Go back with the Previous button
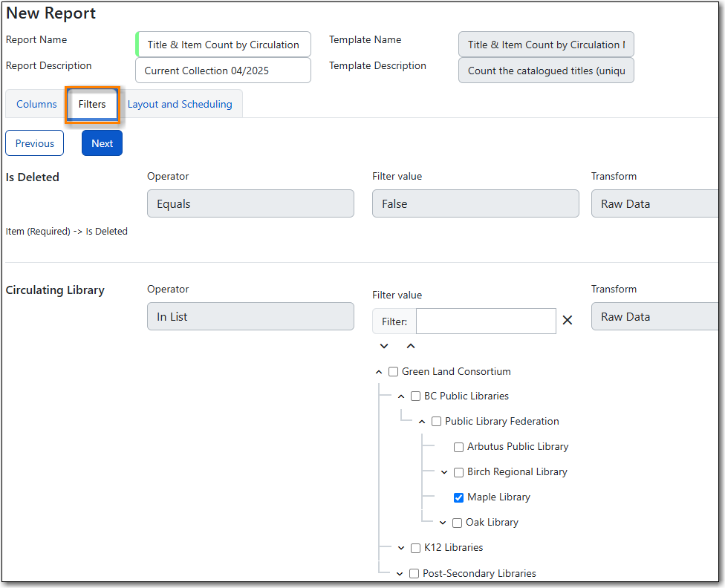 [x=35, y=143]
